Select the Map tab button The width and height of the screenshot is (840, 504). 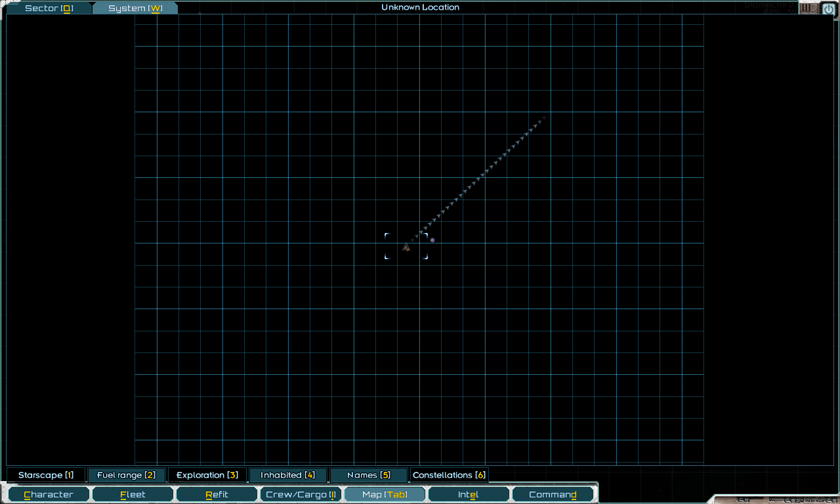tap(385, 495)
